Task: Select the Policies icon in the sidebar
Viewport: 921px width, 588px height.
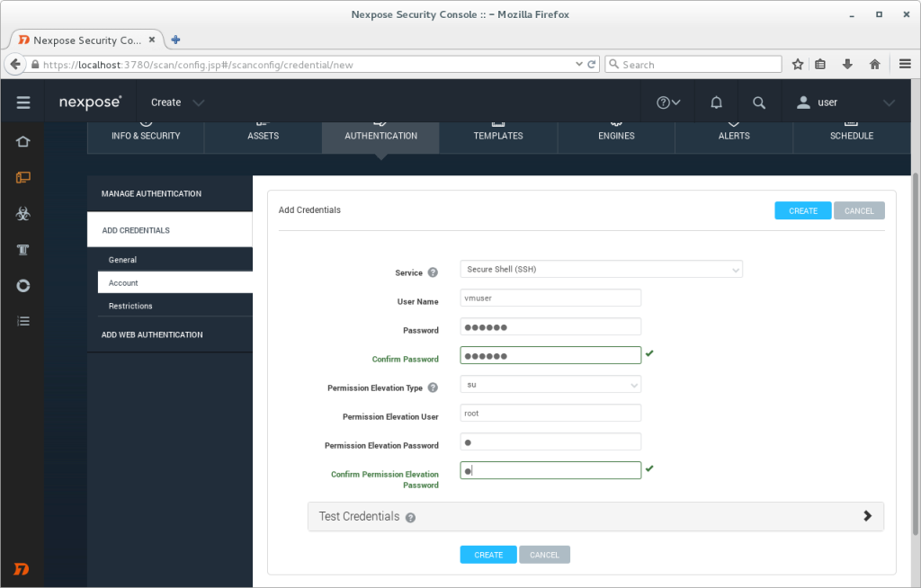Action: 22,249
